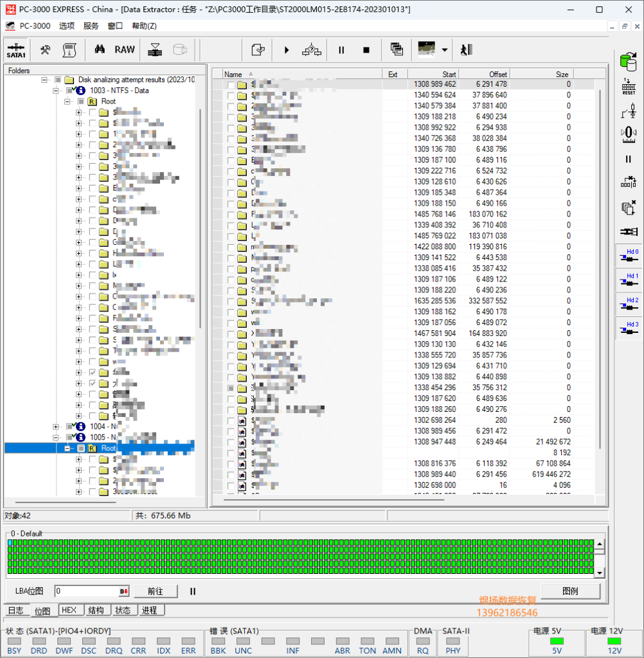This screenshot has height=658, width=644.
Task: Open the script scroll icon in the toolbar
Action: [69, 50]
